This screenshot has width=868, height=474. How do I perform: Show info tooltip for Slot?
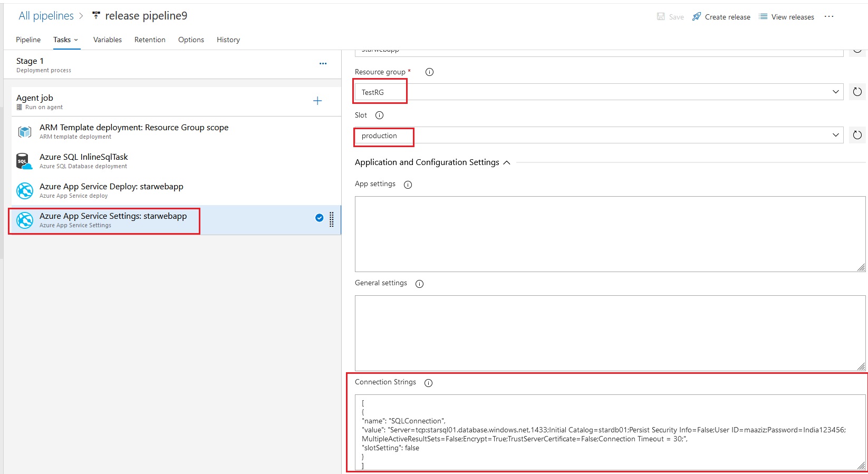point(379,115)
